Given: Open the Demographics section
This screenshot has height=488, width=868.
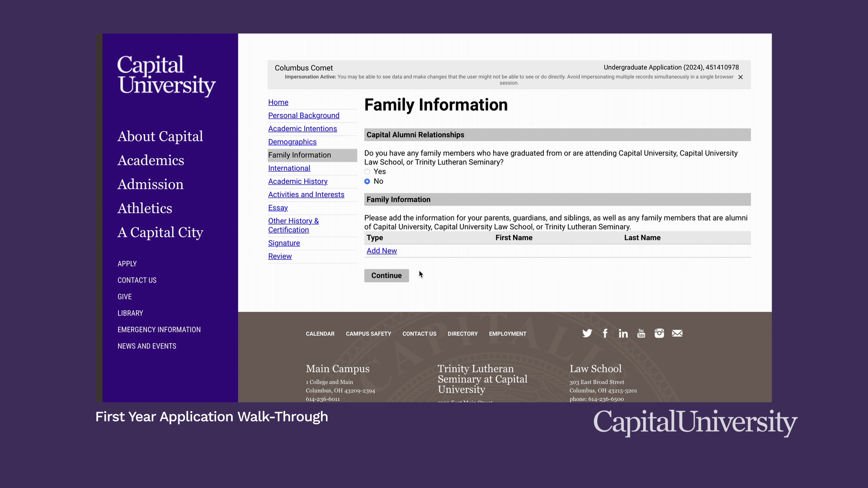Looking at the screenshot, I should coord(292,142).
